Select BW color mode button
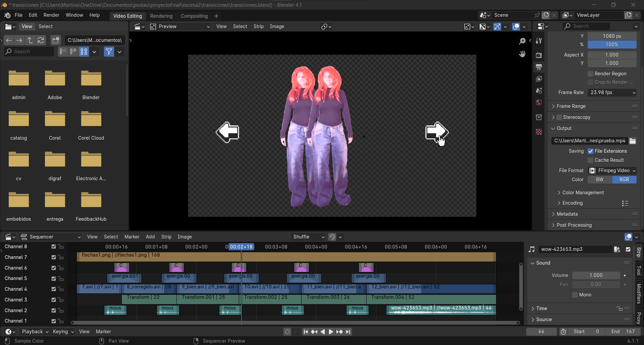 pos(599,180)
